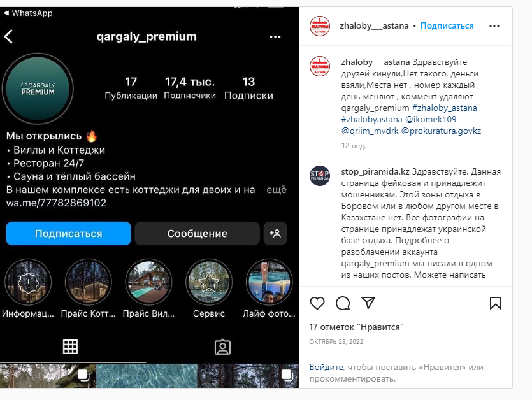Open the zhaloby___astana avatar in the header
This screenshot has width=532, height=400.
click(x=320, y=25)
